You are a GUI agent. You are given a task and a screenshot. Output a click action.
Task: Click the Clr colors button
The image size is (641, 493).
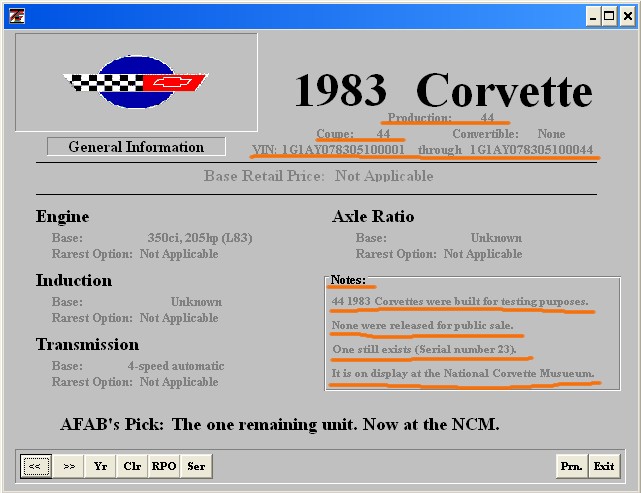pyautogui.click(x=132, y=466)
